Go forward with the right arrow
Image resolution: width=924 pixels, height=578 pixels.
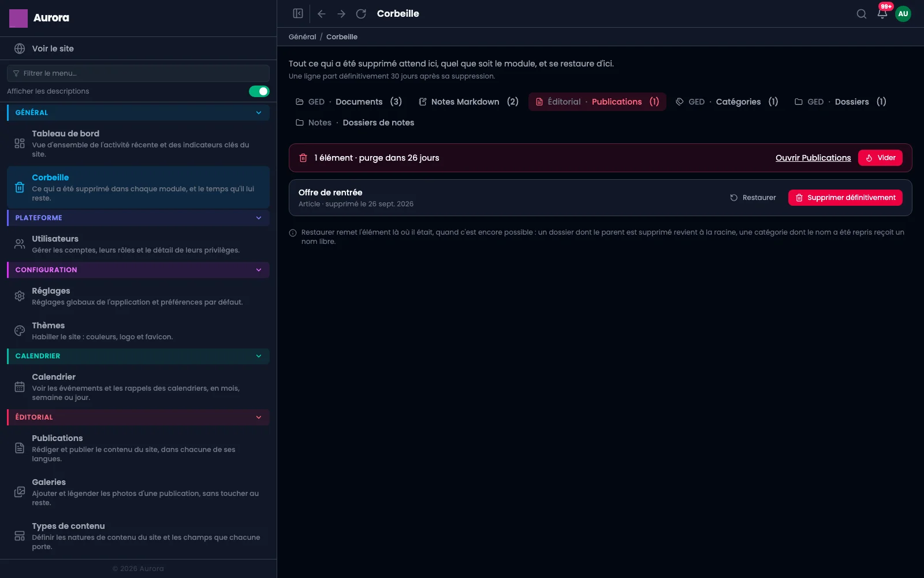(x=341, y=13)
